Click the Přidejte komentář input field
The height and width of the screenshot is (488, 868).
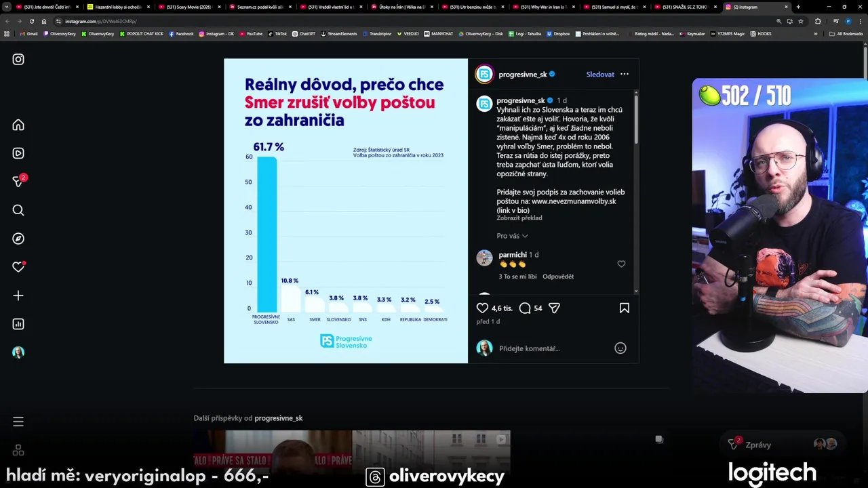(x=553, y=348)
